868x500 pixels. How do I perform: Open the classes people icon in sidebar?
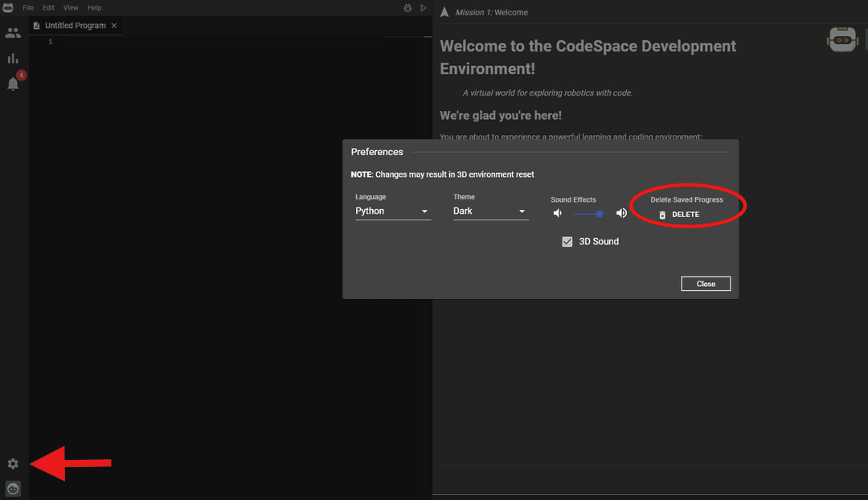[13, 33]
